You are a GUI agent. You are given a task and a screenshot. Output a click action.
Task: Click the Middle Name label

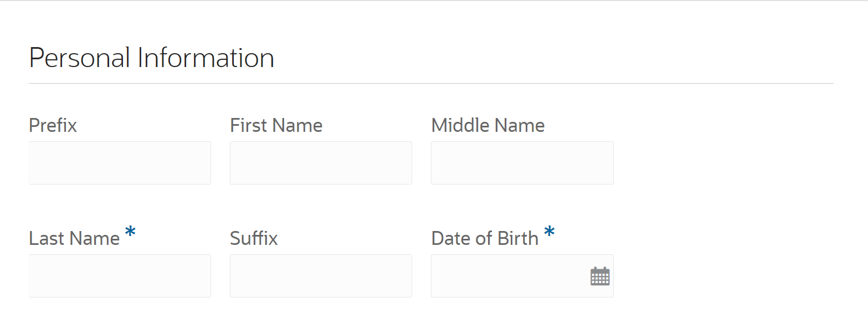point(487,125)
